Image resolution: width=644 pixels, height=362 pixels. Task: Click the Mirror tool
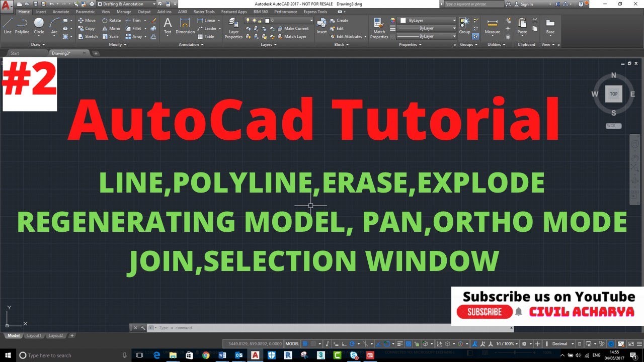(112, 29)
